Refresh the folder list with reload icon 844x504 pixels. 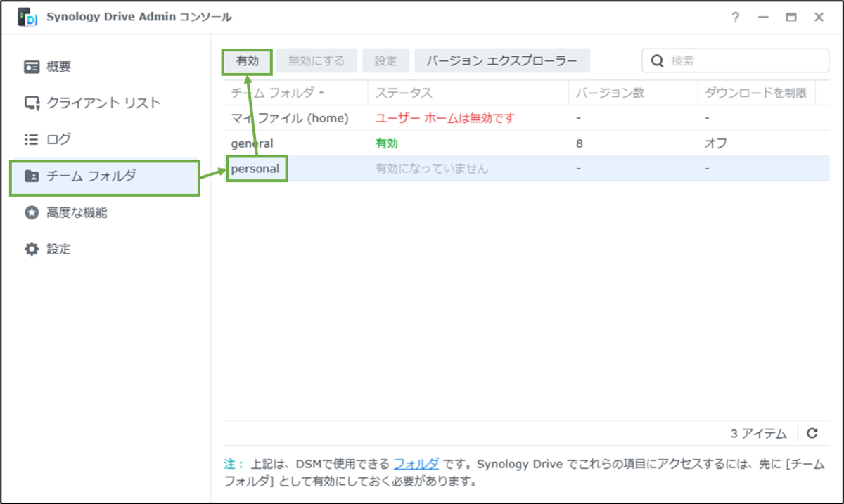click(x=812, y=434)
